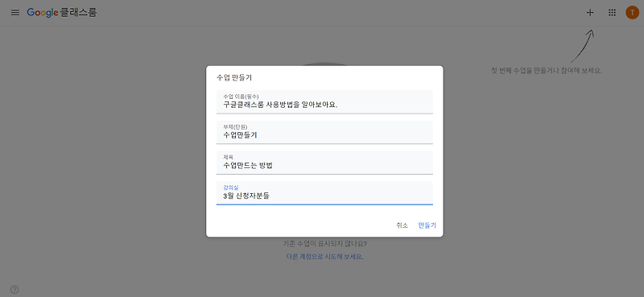The height and width of the screenshot is (297, 644).
Task: Click text 첫 번째 수업을 만들거나 참여해 보세요.
Action: tap(547, 71)
